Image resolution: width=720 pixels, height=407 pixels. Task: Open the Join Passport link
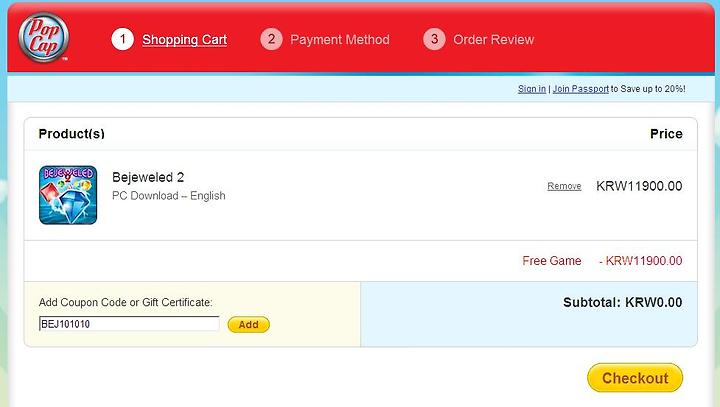click(580, 89)
